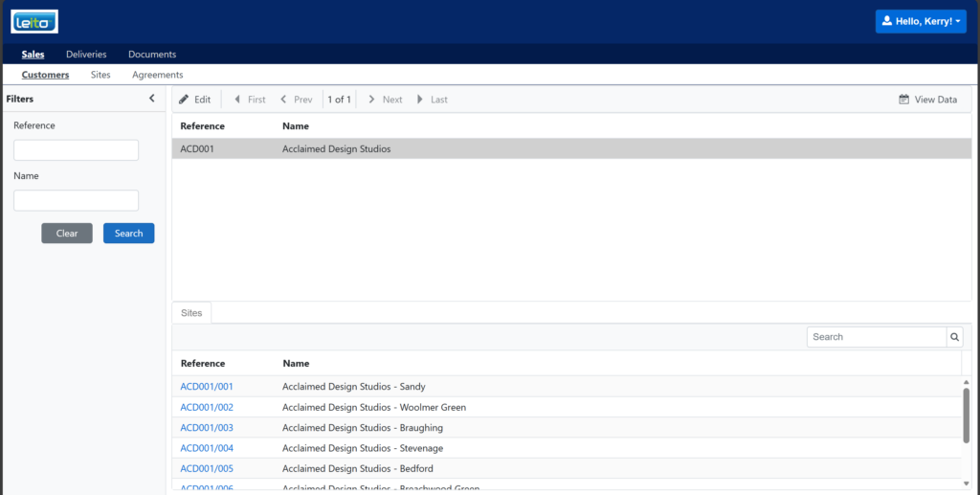Click the Next page chevron
This screenshot has width=980, height=495.
pyautogui.click(x=371, y=100)
